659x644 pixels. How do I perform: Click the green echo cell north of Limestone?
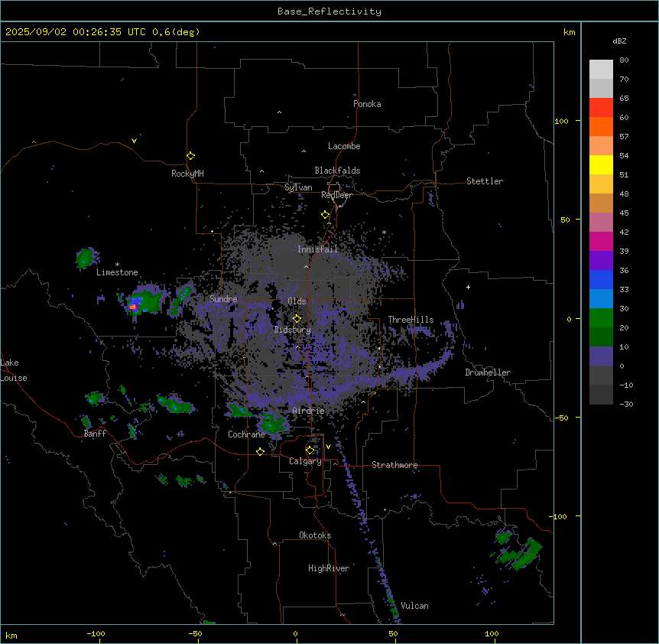click(86, 258)
